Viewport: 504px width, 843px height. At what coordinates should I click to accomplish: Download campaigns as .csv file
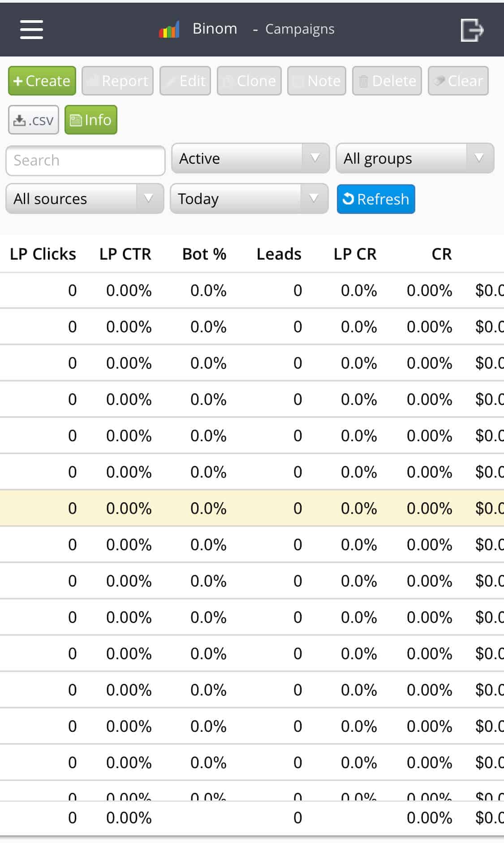pyautogui.click(x=34, y=120)
